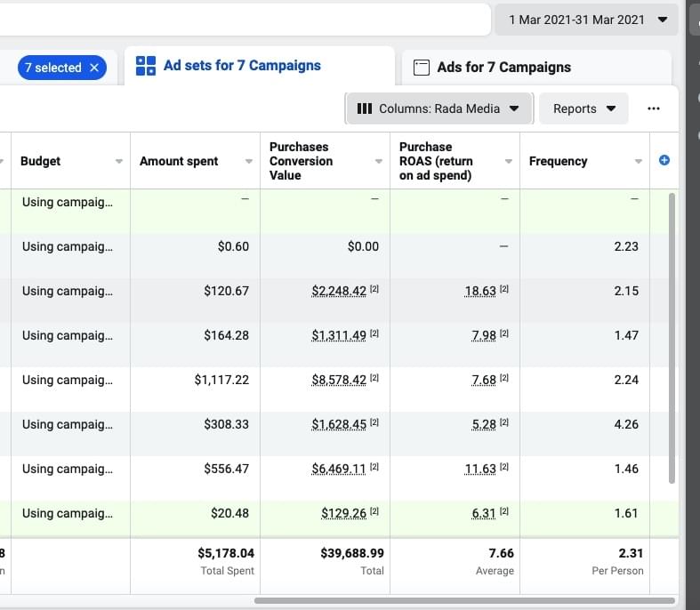
Task: Click the Purchases Conversion Value sort arrow
Action: [379, 162]
